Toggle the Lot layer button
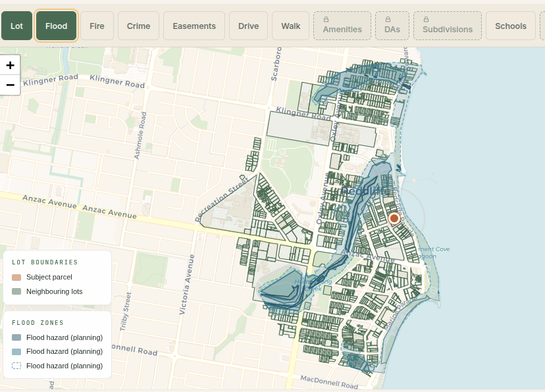 point(16,26)
